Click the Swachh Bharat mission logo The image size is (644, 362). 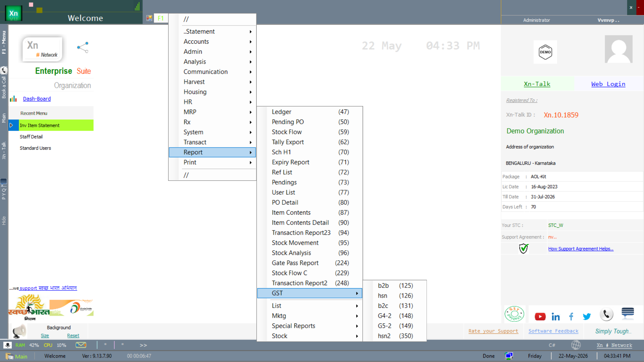tap(29, 307)
